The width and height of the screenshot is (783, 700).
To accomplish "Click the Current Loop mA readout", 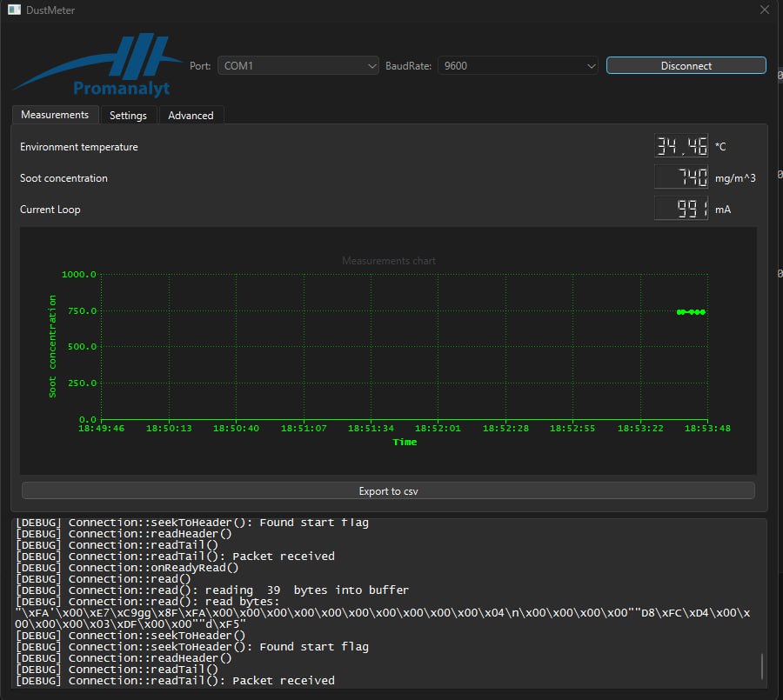I will click(x=680, y=209).
